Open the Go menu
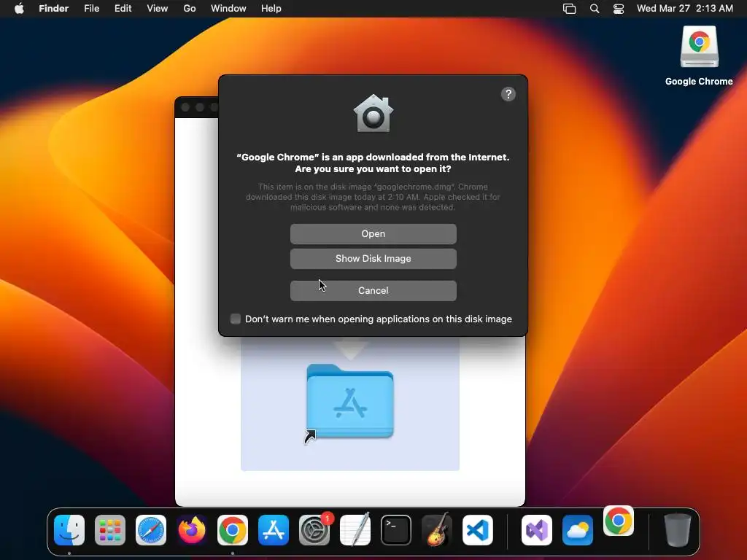Screen dimensions: 747x560 [190, 9]
